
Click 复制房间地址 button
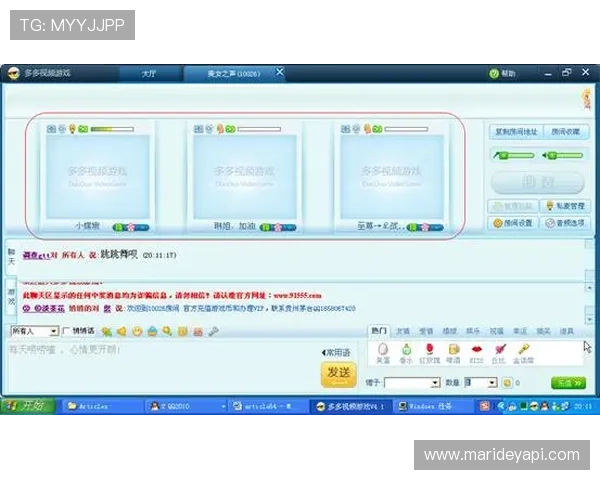pyautogui.click(x=516, y=132)
